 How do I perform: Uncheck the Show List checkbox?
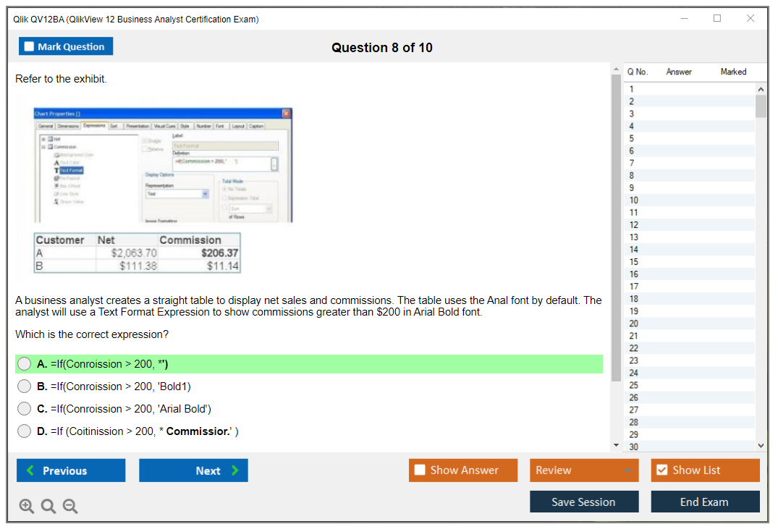pyautogui.click(x=661, y=470)
